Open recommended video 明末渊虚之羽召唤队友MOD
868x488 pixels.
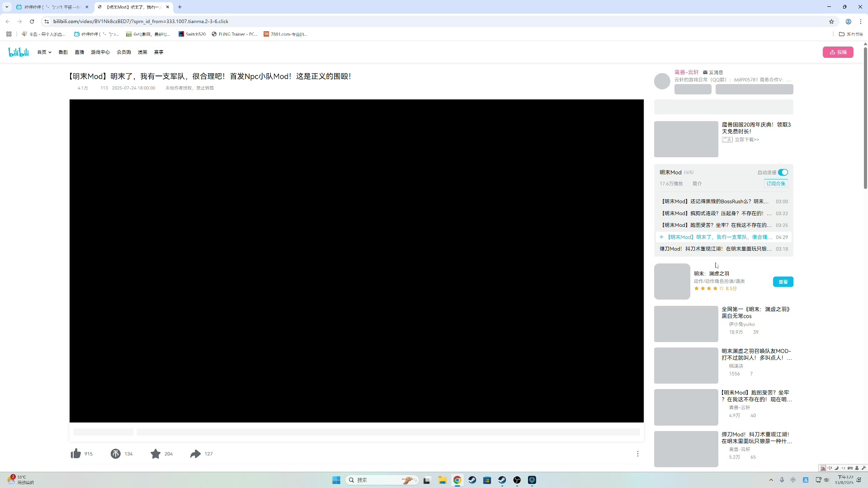(x=756, y=354)
